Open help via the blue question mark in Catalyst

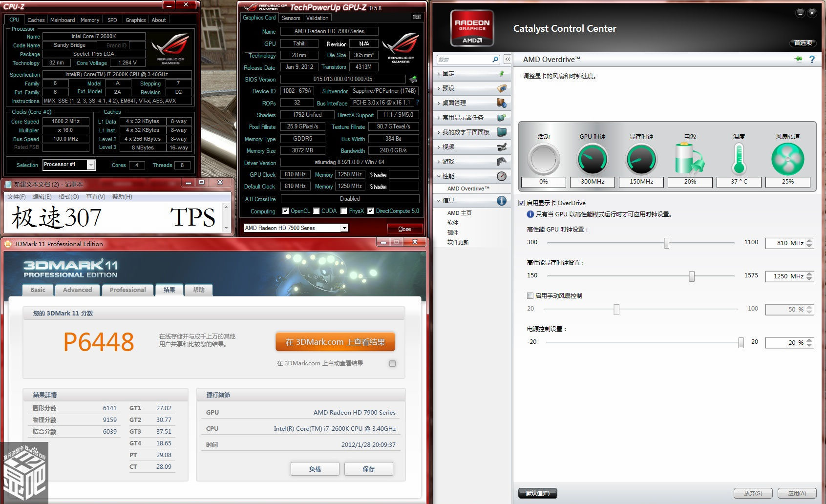tap(812, 59)
